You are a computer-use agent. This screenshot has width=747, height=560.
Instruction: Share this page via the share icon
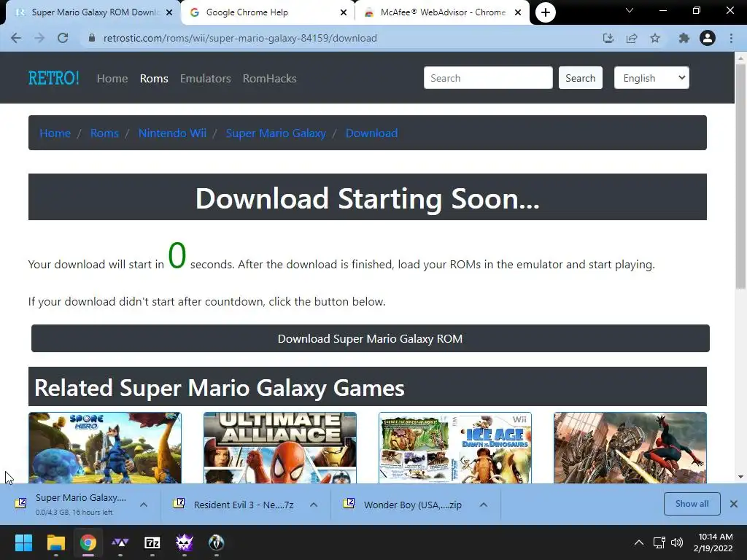632,38
